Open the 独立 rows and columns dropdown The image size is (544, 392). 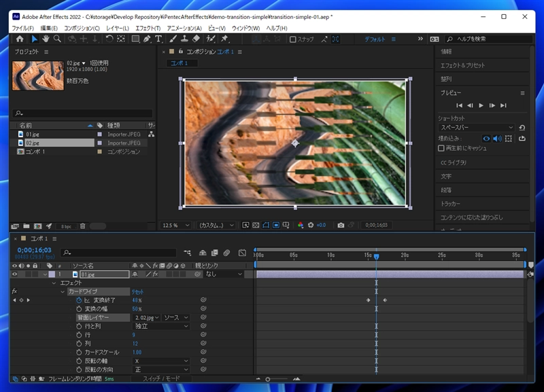coord(161,326)
